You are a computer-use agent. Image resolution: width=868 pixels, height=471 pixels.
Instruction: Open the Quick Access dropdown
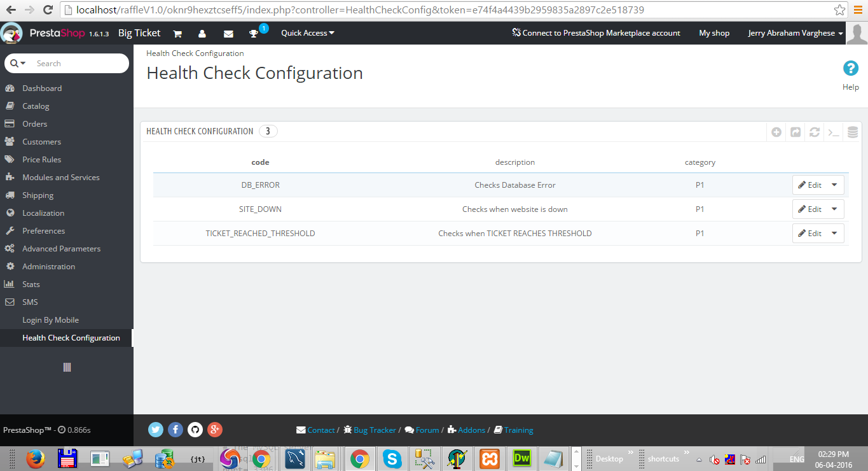[x=308, y=33]
